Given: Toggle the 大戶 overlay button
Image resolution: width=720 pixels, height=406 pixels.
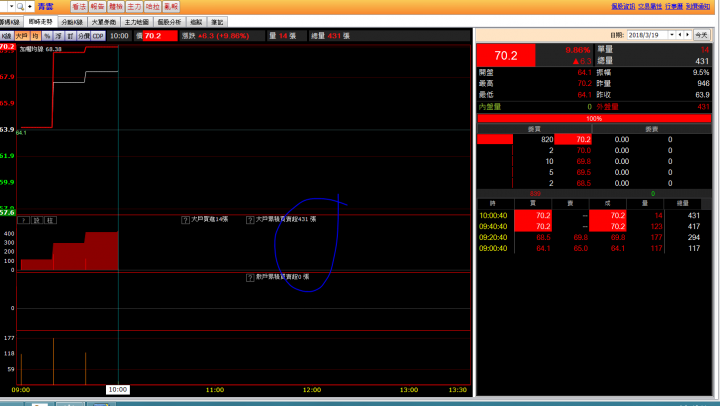Looking at the screenshot, I should pyautogui.click(x=22, y=36).
